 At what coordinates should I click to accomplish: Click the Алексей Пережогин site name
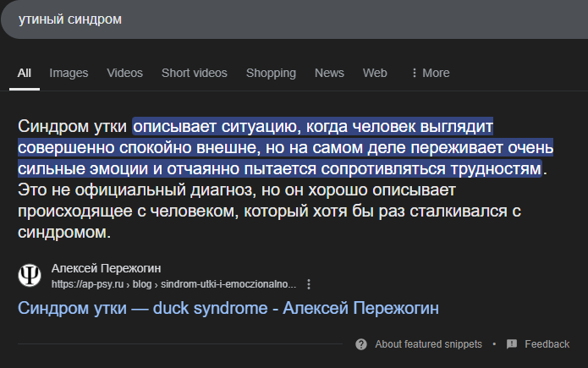[106, 268]
